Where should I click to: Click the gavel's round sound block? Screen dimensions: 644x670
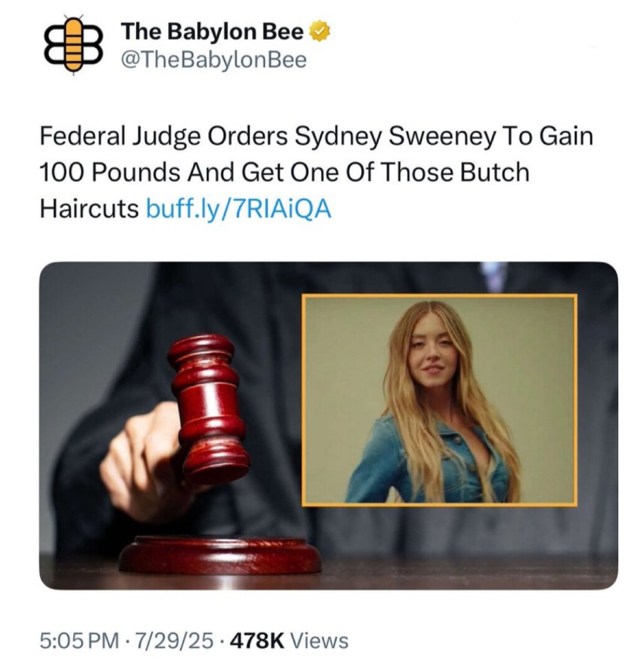220,554
